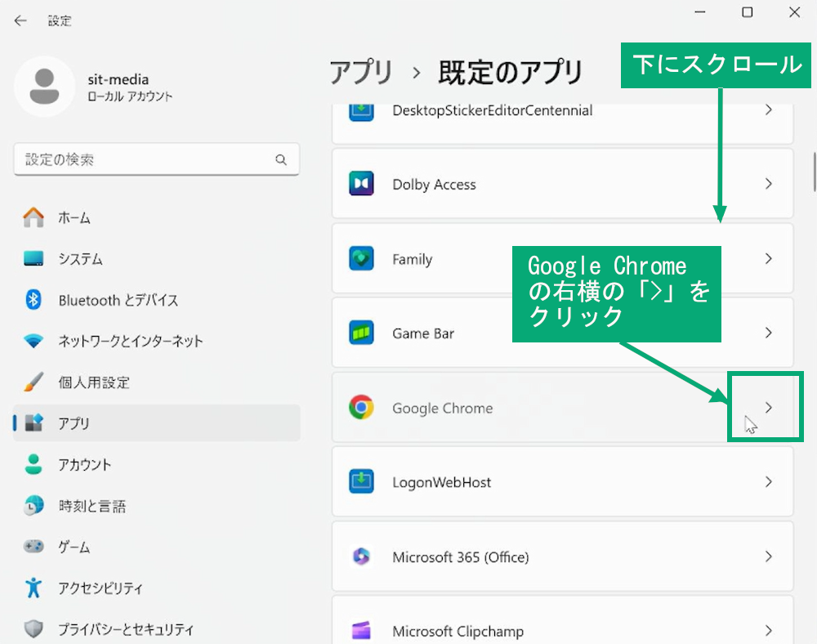
Task: Open the Dolby Access chevron
Action: (769, 183)
